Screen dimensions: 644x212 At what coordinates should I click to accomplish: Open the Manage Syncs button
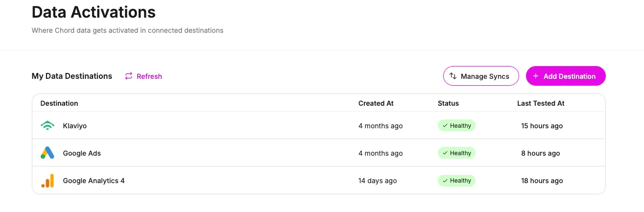pos(481,76)
